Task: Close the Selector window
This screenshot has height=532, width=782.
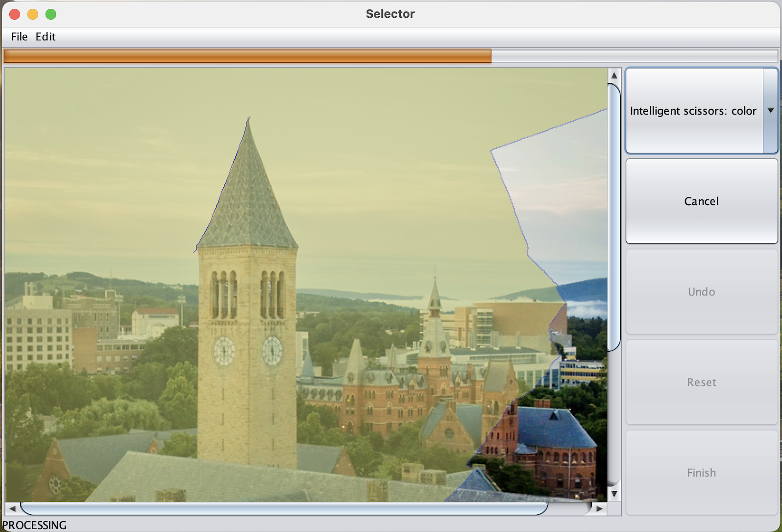Action: pyautogui.click(x=15, y=14)
